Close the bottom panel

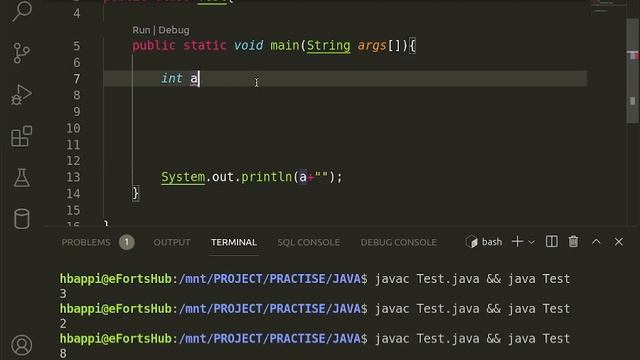click(x=619, y=242)
